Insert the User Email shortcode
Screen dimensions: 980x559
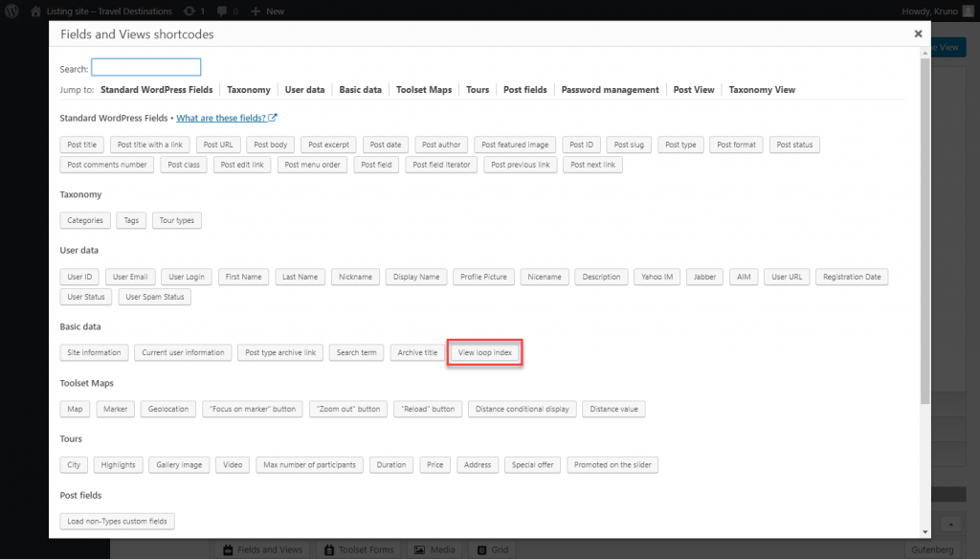[130, 277]
